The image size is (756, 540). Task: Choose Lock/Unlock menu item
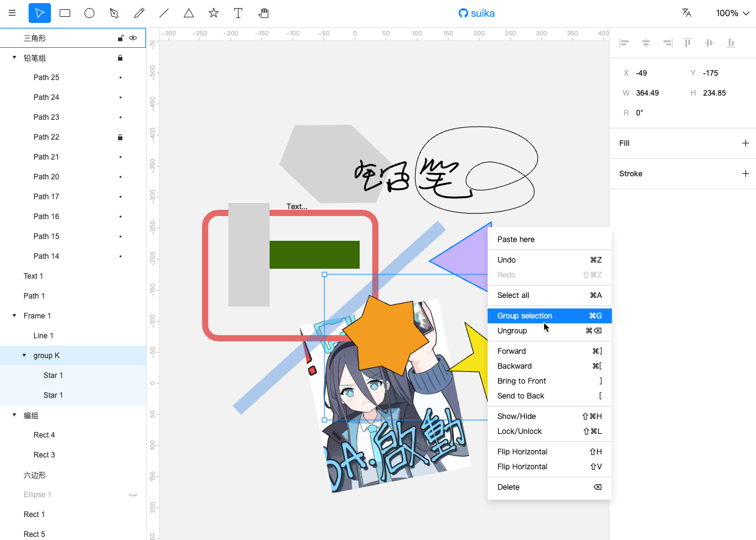pyautogui.click(x=550, y=431)
